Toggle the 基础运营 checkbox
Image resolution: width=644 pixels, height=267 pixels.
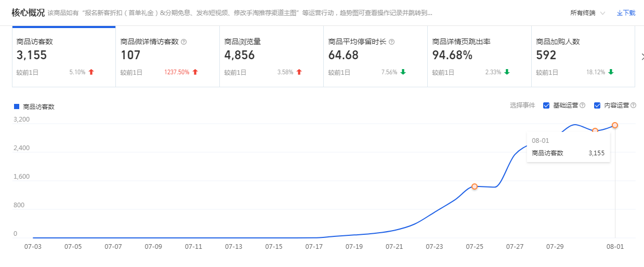tap(546, 105)
